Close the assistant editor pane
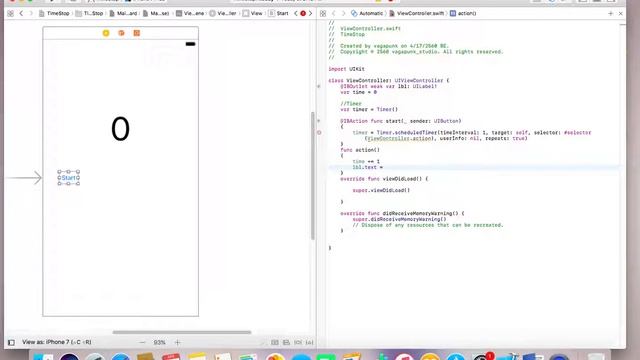The width and height of the screenshot is (640, 360). coord(620,13)
